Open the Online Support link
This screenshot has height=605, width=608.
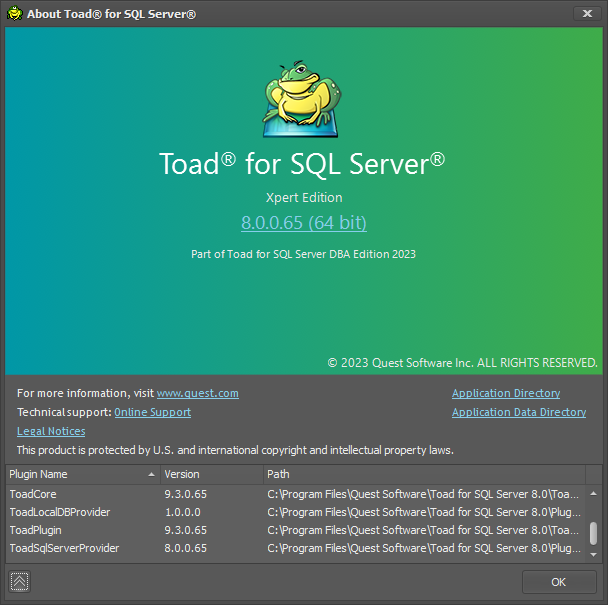(x=152, y=412)
